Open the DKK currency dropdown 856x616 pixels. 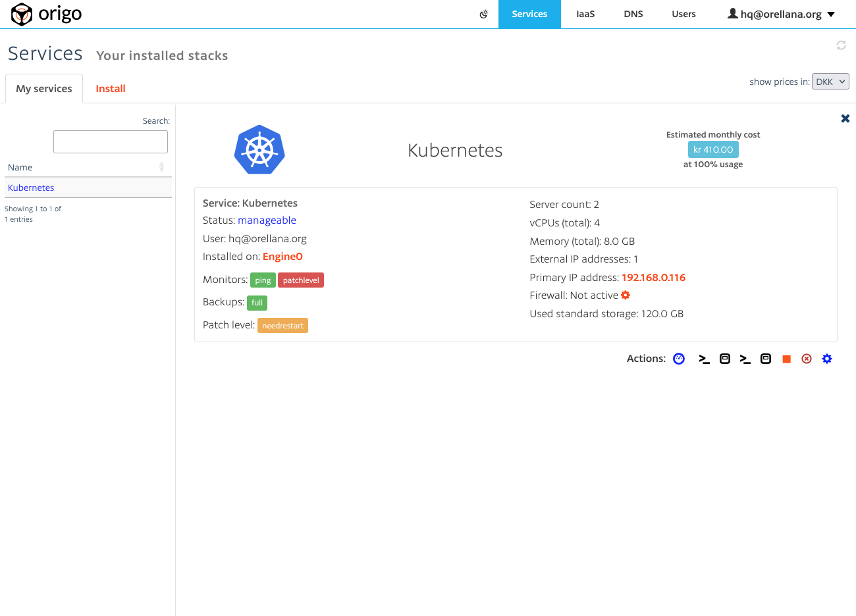(x=830, y=82)
